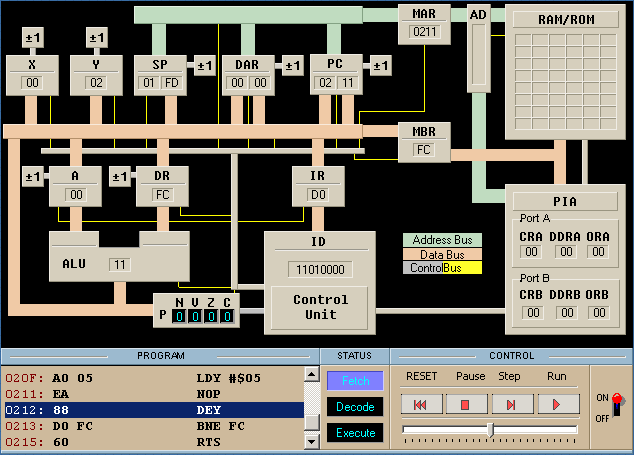Click the yellow Control Bus legend swatch
634x455 pixels.
pyautogui.click(x=462, y=268)
